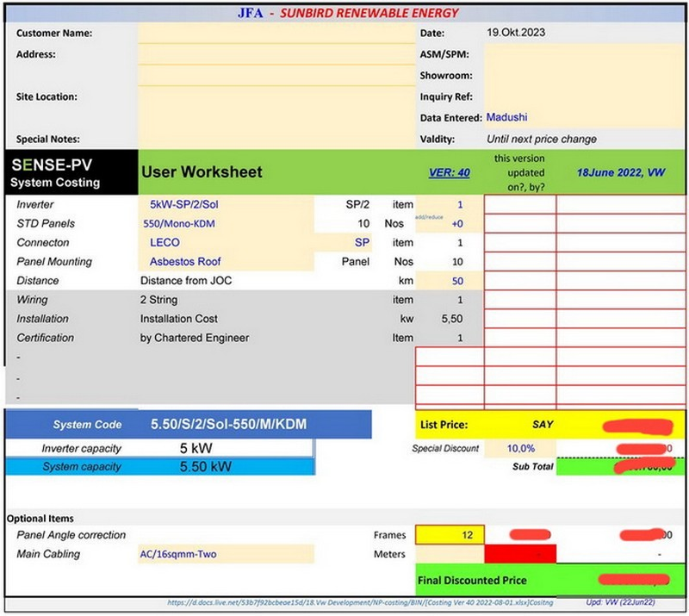Screen dimensions: 689x616
Task: Select the Distance km cell with 50
Action: point(450,281)
